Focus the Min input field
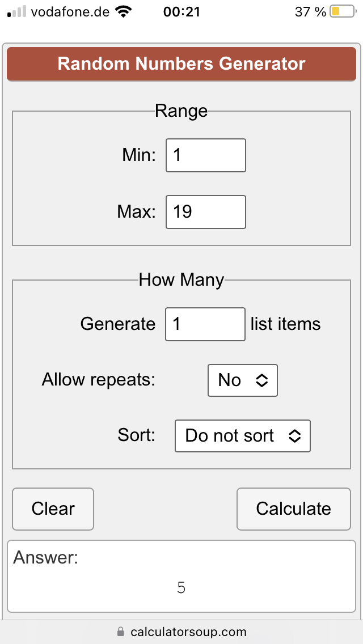363x644 pixels. click(206, 155)
